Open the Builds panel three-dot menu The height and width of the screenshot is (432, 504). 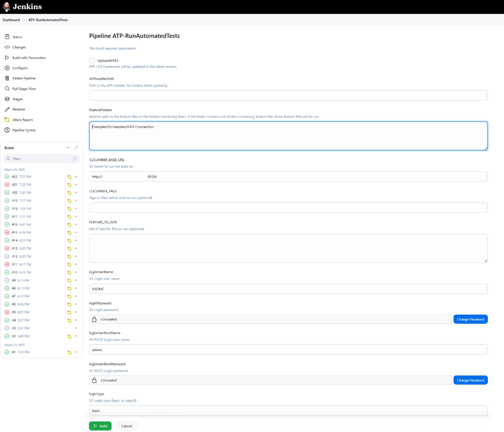(x=68, y=148)
